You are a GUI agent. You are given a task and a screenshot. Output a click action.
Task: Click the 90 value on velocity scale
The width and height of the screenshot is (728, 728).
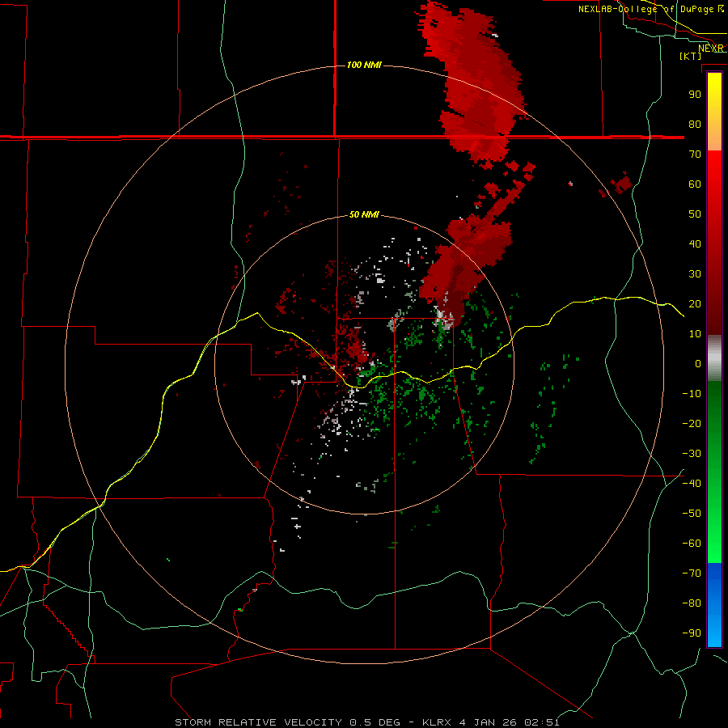click(x=695, y=95)
